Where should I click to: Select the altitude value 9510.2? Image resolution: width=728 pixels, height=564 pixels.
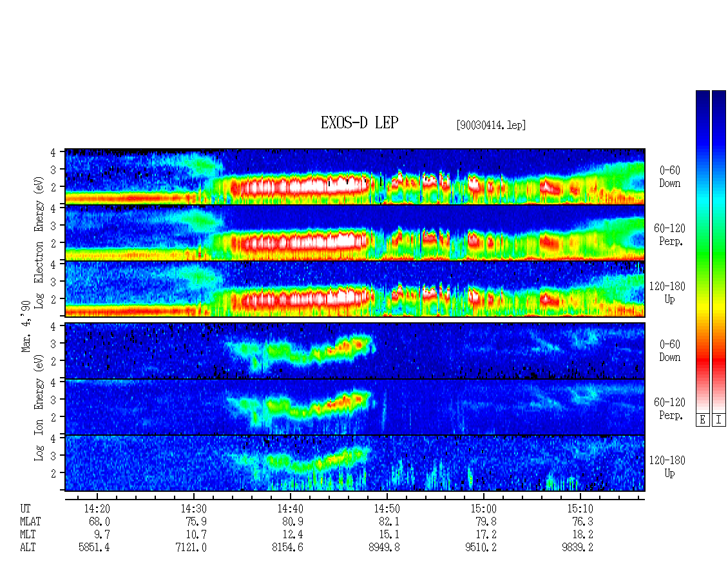click(481, 548)
